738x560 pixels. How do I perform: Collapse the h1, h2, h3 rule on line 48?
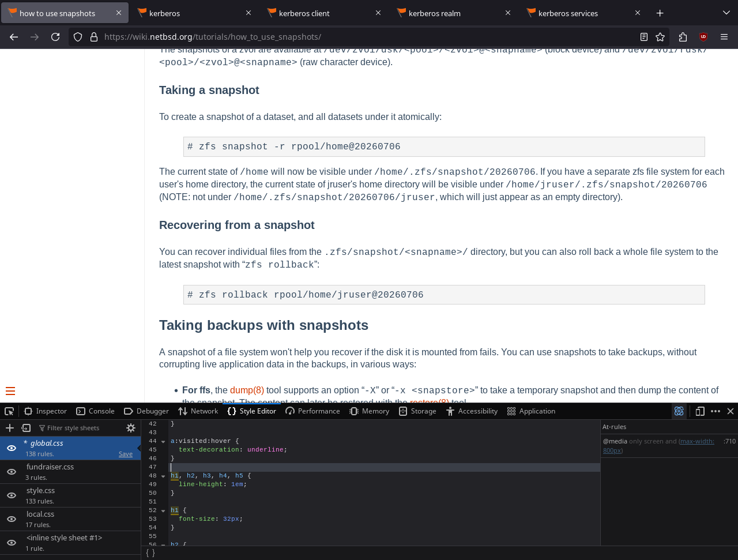(x=163, y=476)
